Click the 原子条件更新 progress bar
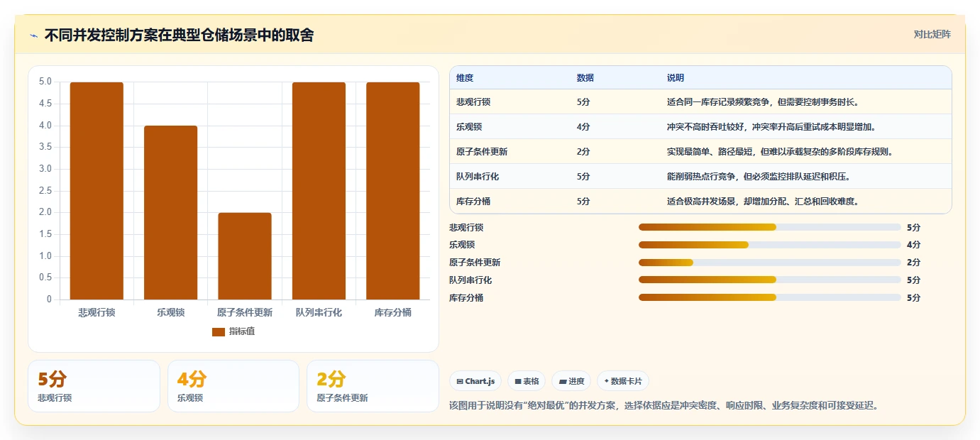The image size is (980, 440). (x=770, y=263)
